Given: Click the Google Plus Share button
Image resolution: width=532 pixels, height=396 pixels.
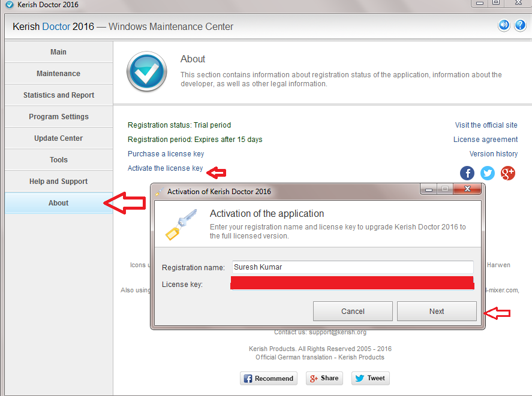Looking at the screenshot, I should coord(324,379).
